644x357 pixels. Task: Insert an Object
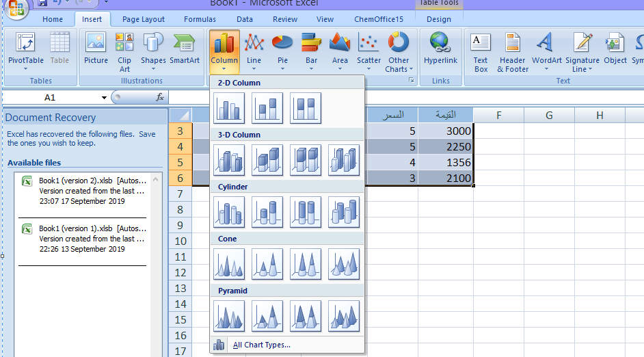615,49
